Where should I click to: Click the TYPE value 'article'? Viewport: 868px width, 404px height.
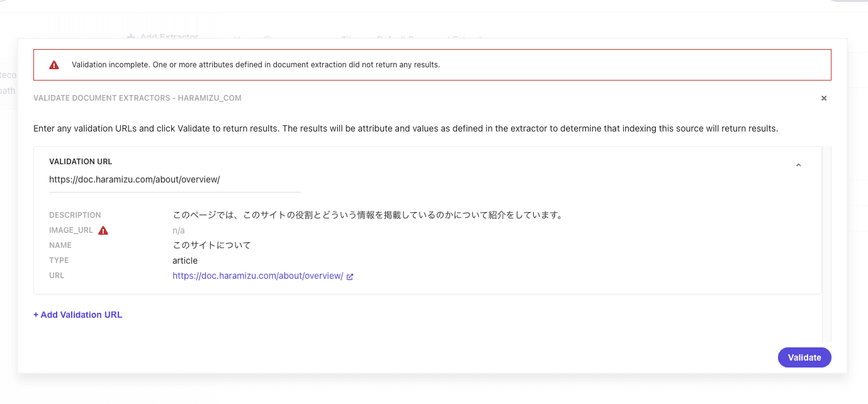[185, 261]
